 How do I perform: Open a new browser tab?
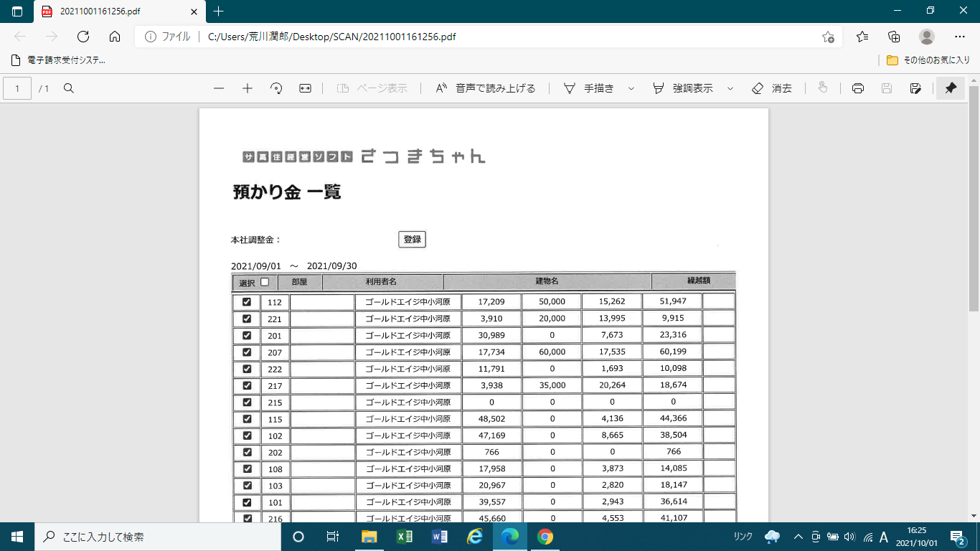pos(219,11)
